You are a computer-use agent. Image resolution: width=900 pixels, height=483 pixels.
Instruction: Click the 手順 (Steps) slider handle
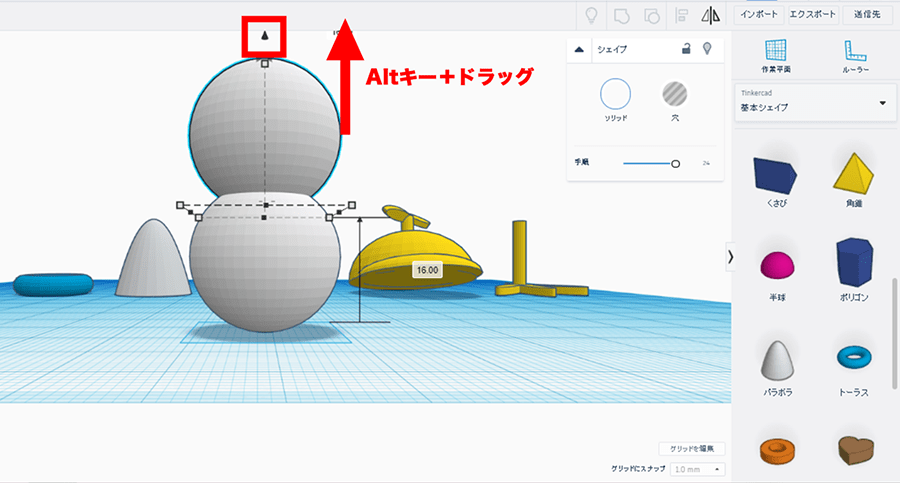[676, 162]
